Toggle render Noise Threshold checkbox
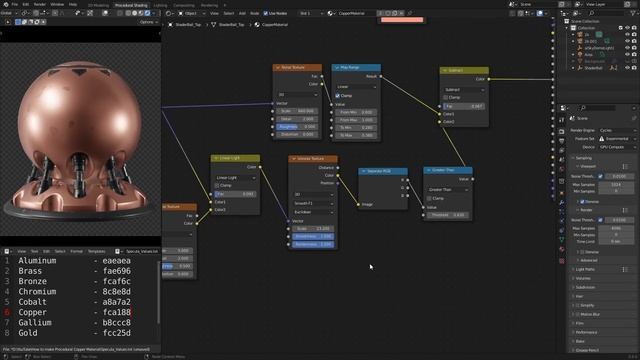This screenshot has width=640, height=360. pos(600,220)
